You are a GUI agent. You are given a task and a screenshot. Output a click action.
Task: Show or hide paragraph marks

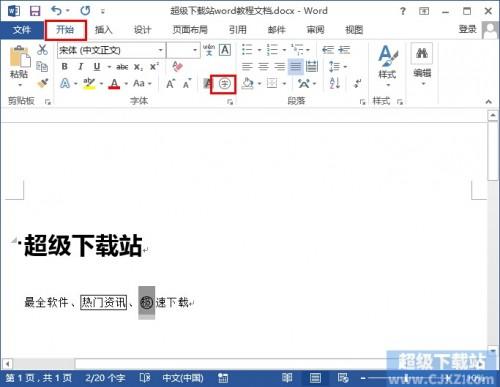(357, 83)
